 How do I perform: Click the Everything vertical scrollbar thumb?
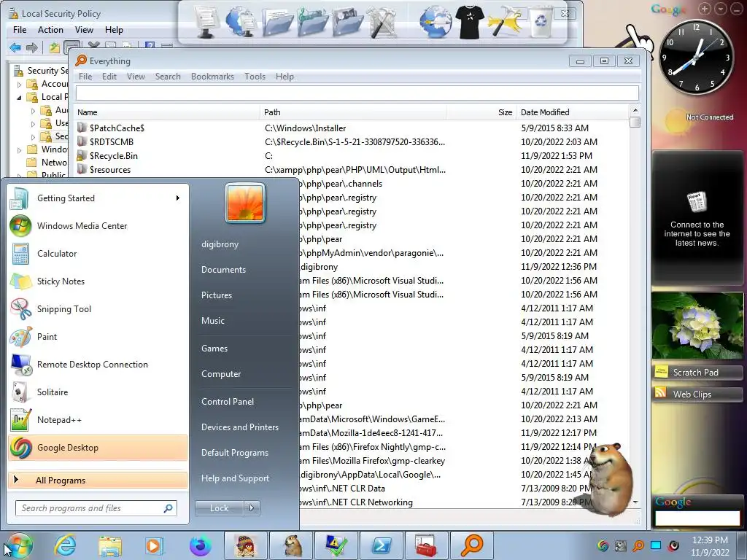pyautogui.click(x=635, y=122)
